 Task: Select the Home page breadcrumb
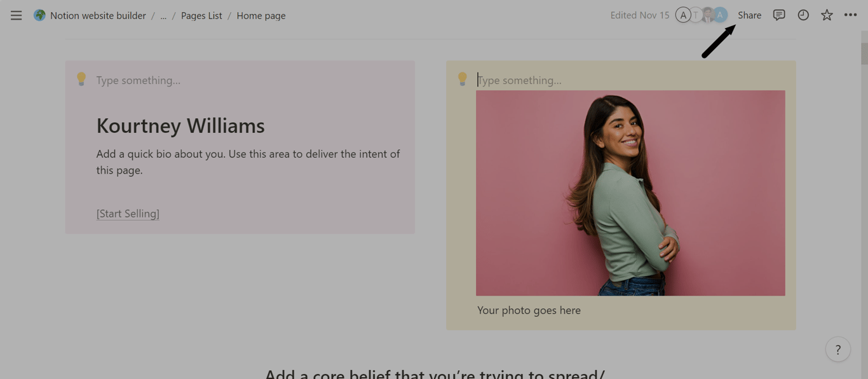click(261, 15)
